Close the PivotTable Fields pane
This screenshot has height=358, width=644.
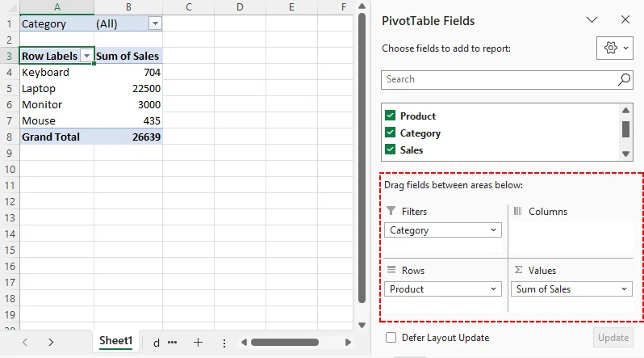click(625, 19)
